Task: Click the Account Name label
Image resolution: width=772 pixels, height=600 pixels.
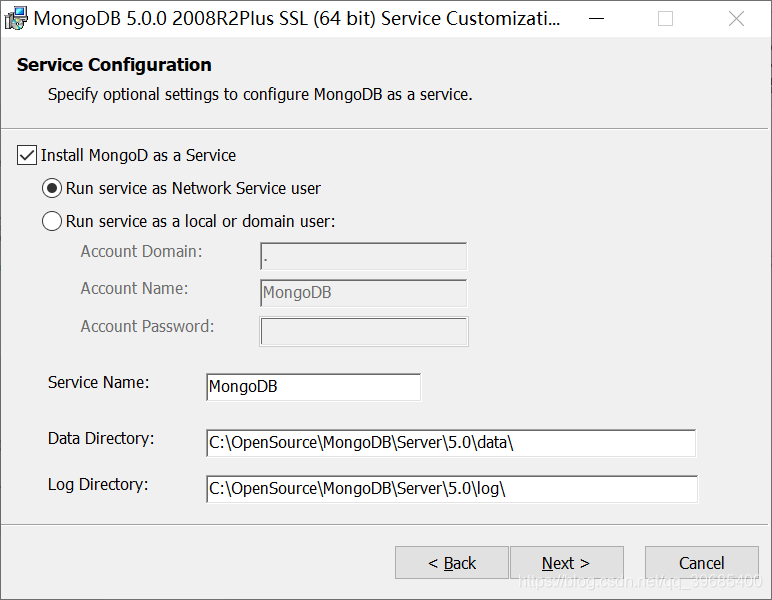Action: pyautogui.click(x=134, y=288)
